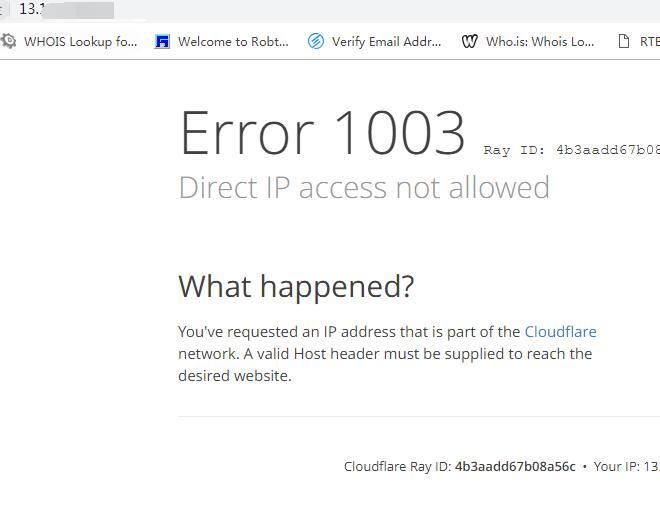
Task: Click the bold Ray ID 4b3aadd67b08a56c in footer
Action: (x=515, y=467)
